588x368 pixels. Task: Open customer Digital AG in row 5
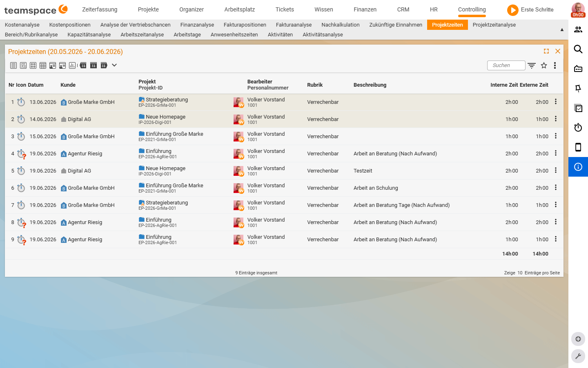pos(79,171)
